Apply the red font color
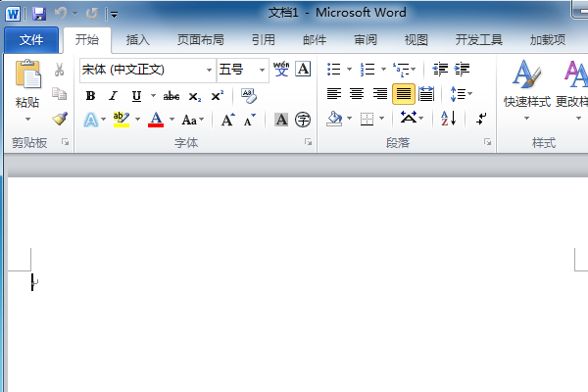 (x=156, y=120)
